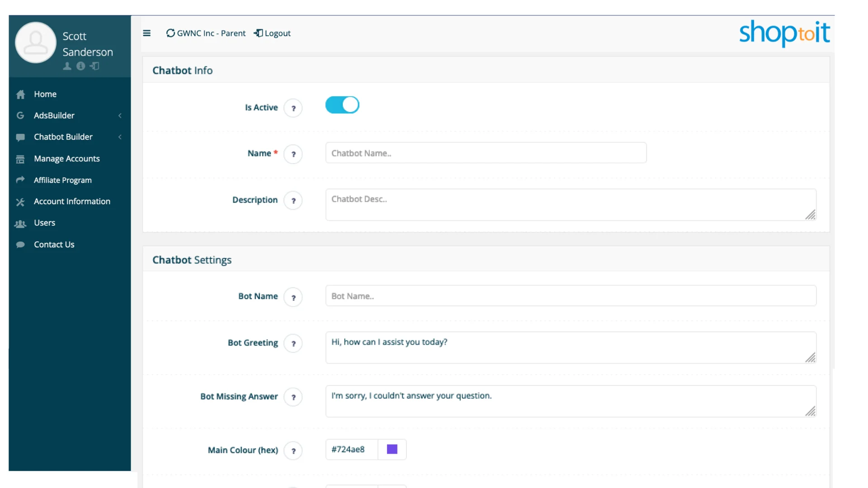
Task: Click the help circle beside Bot Missing Answer
Action: 293,397
